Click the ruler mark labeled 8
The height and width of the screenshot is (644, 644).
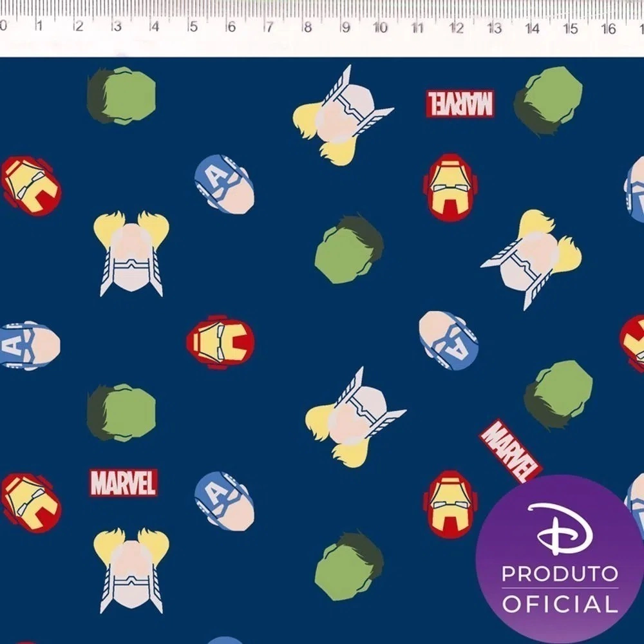coord(307,27)
